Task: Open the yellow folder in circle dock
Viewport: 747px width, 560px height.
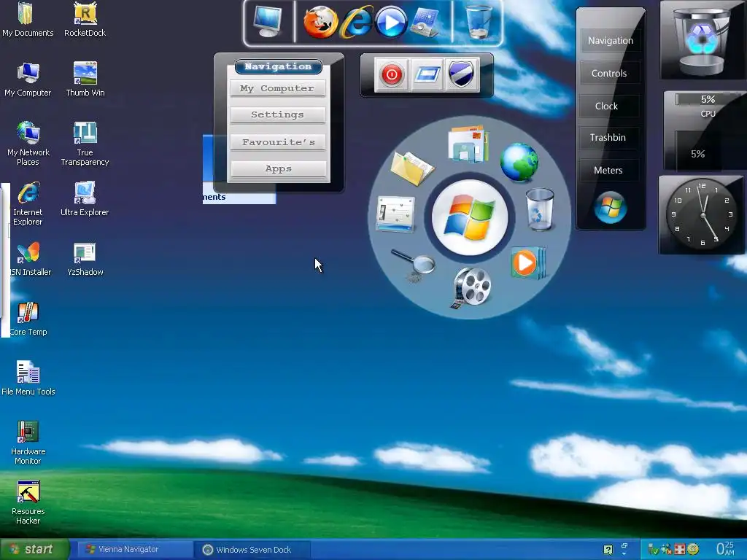Action: tap(411, 168)
